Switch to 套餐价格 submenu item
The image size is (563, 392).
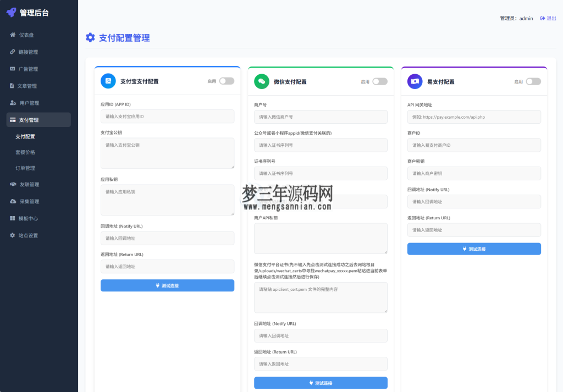tap(26, 152)
